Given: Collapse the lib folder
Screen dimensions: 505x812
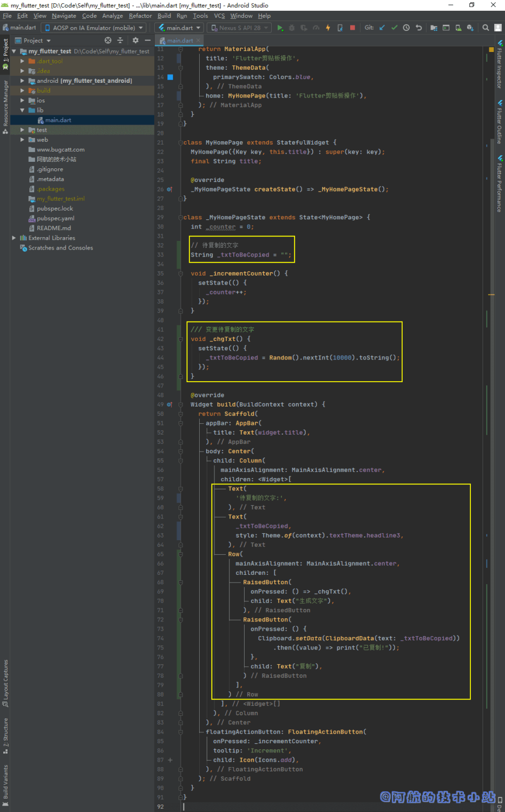Looking at the screenshot, I should tap(22, 110).
